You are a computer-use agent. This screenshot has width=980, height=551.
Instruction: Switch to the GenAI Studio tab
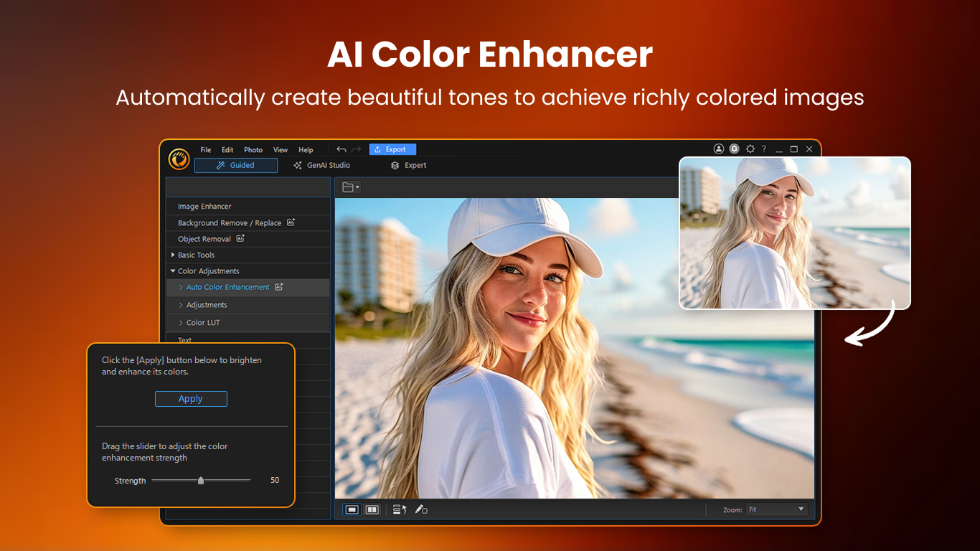(321, 165)
